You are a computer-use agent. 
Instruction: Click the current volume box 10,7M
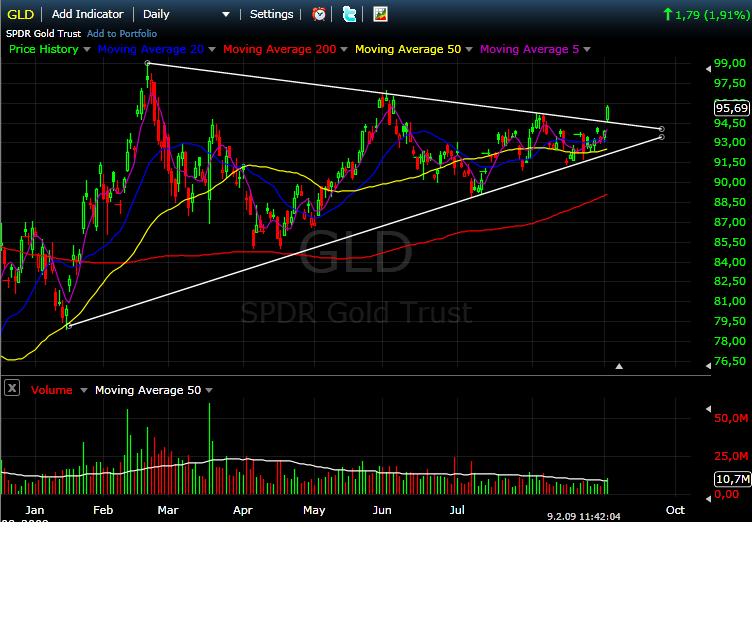(x=732, y=479)
